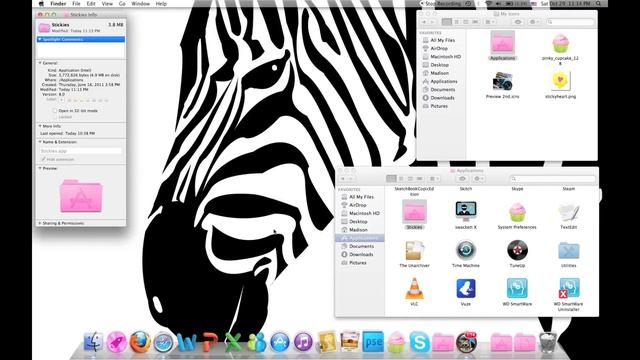Open Arrange dropdown in Applications window toolbar
The image size is (640, 360).
pyautogui.click(x=434, y=178)
